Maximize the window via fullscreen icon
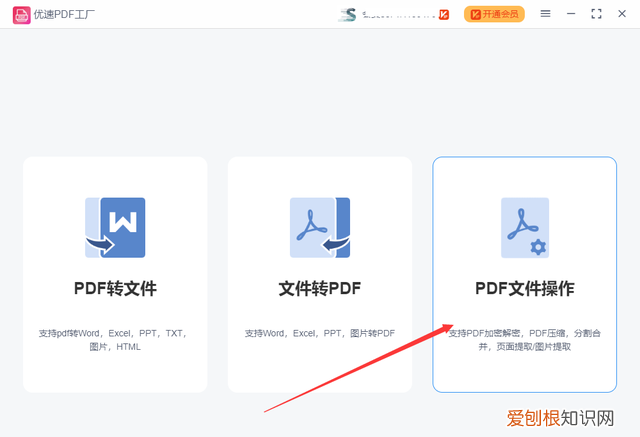The height and width of the screenshot is (437, 640). click(x=596, y=14)
